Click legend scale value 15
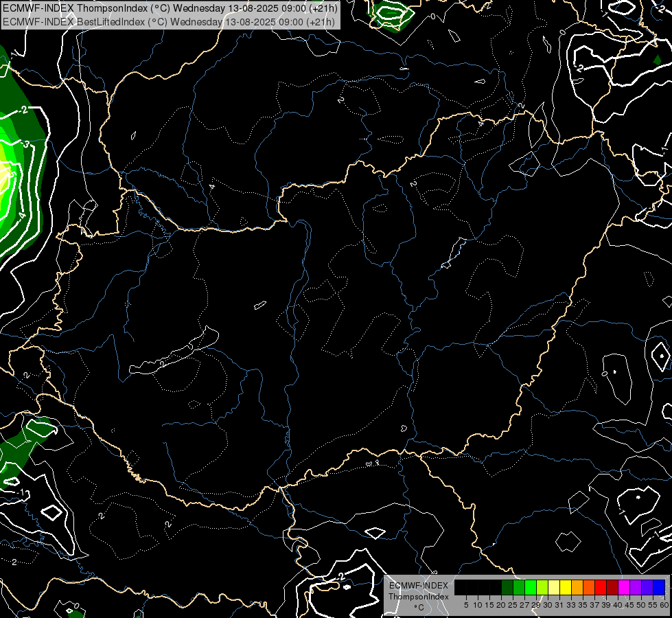Image resolution: width=672 pixels, height=618 pixels. 489,605
